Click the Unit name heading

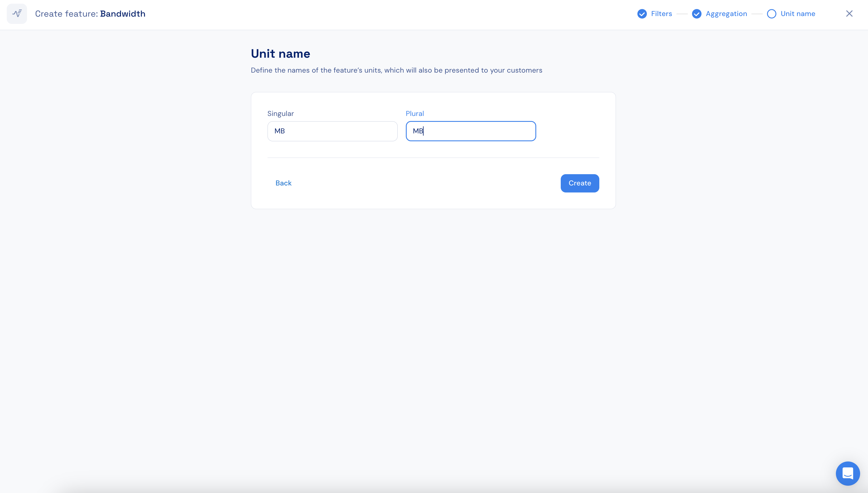click(280, 54)
